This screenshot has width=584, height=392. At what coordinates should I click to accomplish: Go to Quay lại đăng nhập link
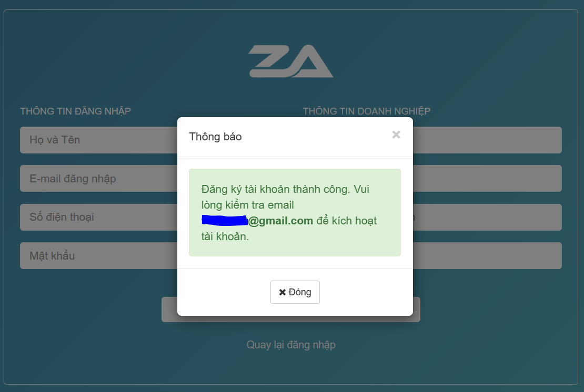[x=291, y=345]
